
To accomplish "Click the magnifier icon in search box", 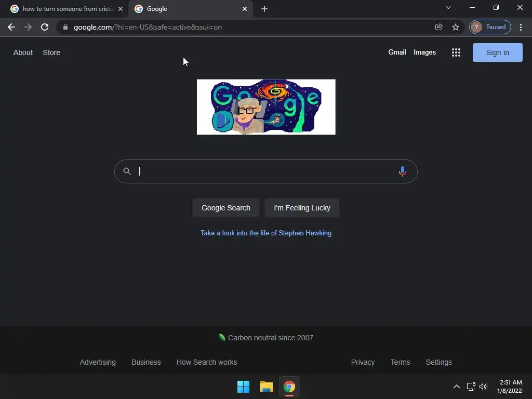I will tap(127, 171).
